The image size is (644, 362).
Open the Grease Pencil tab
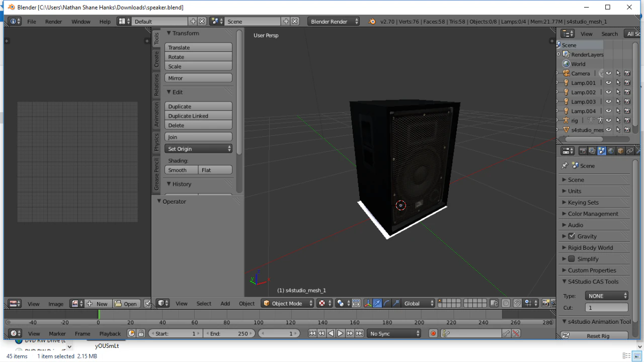(156, 174)
